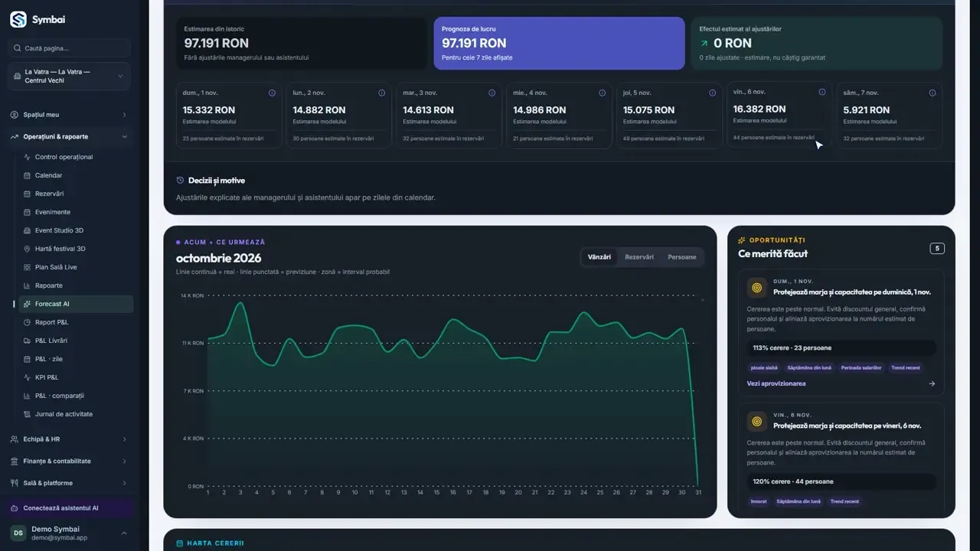Click info icon on mie., 4 nov. card
Screen dimensions: 980x551
tap(602, 93)
